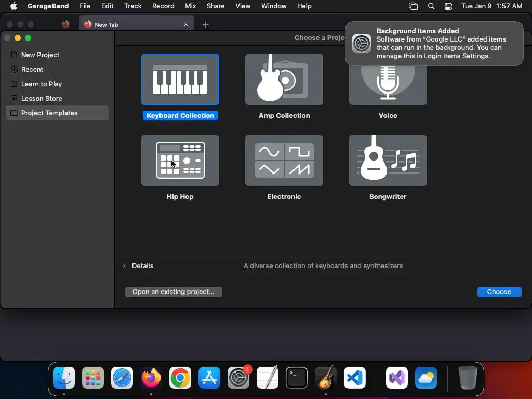Image resolution: width=532 pixels, height=399 pixels.
Task: Open the Window menu
Action: pyautogui.click(x=274, y=6)
